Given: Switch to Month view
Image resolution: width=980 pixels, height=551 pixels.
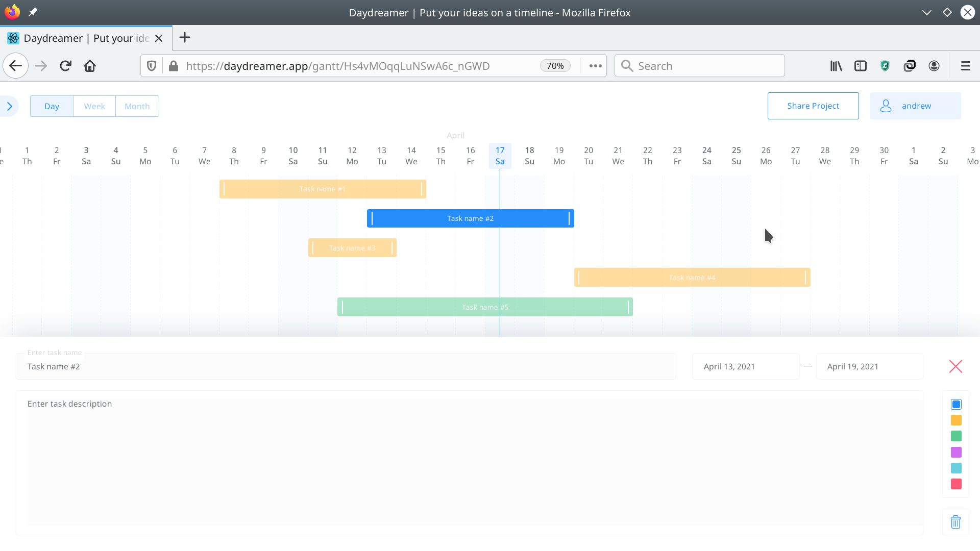Looking at the screenshot, I should (137, 106).
